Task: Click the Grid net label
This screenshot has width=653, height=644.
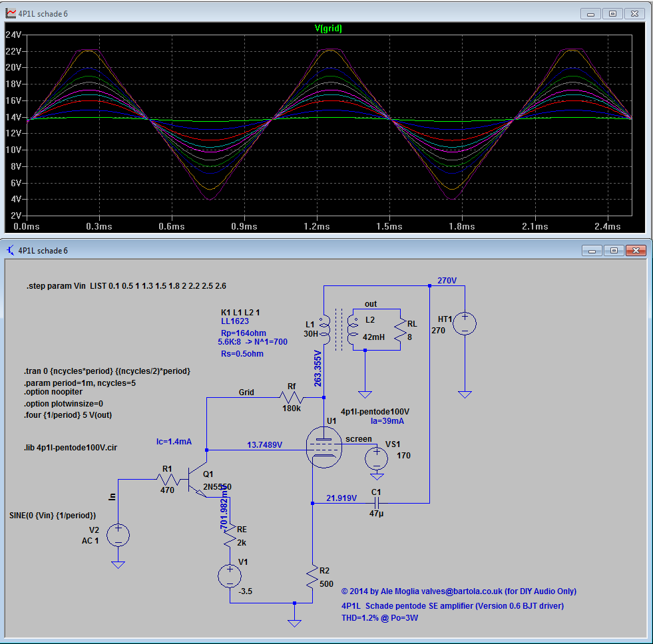Action: (246, 393)
